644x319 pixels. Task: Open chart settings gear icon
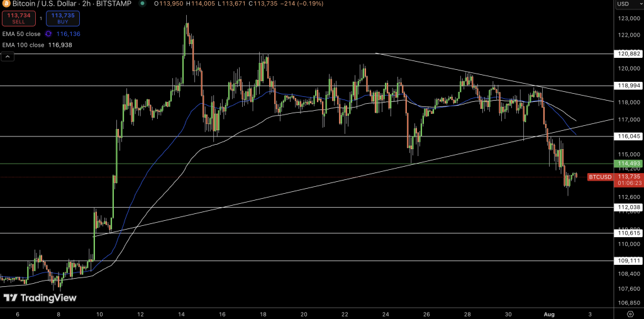pyautogui.click(x=630, y=314)
